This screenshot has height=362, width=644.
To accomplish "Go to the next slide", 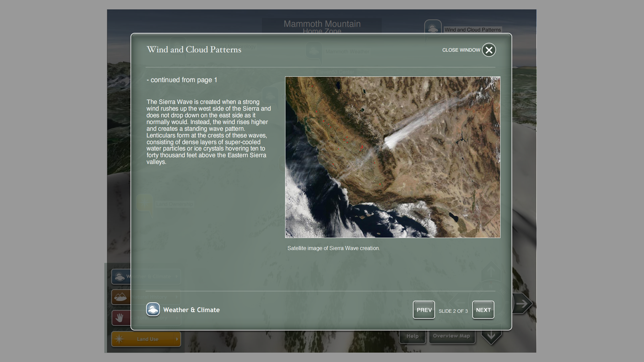I will point(483,310).
